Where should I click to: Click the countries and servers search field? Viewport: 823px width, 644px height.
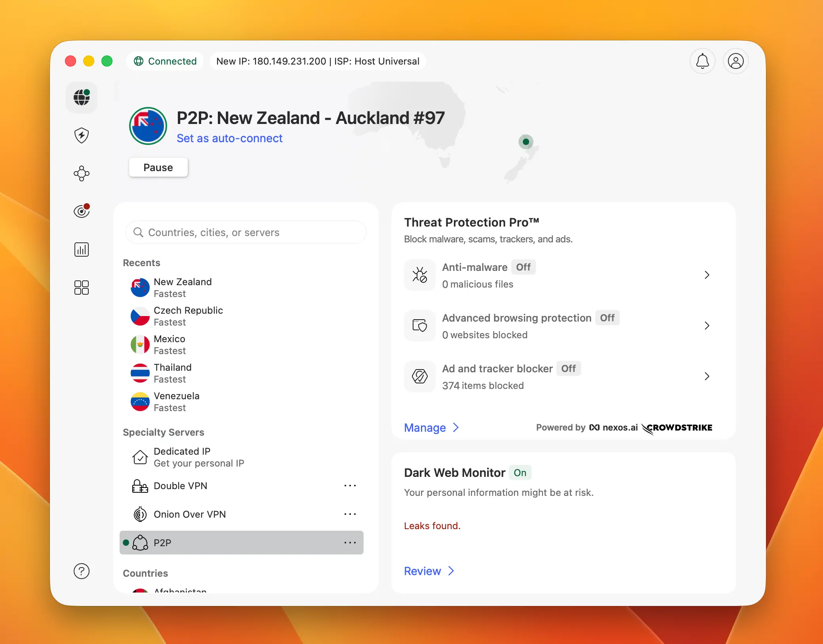pos(246,232)
